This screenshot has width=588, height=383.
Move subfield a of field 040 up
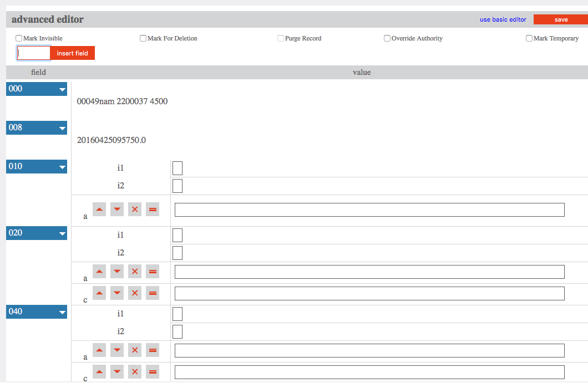[x=99, y=350]
